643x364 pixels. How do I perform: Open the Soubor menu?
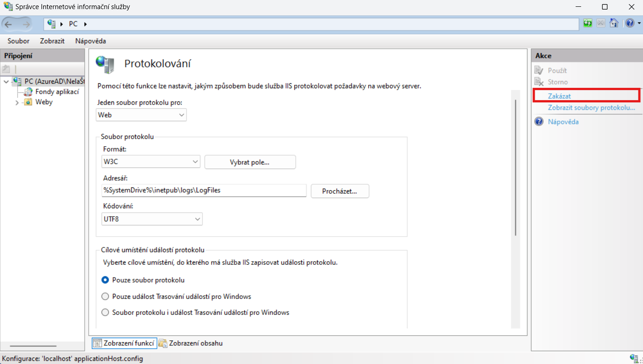coord(19,41)
